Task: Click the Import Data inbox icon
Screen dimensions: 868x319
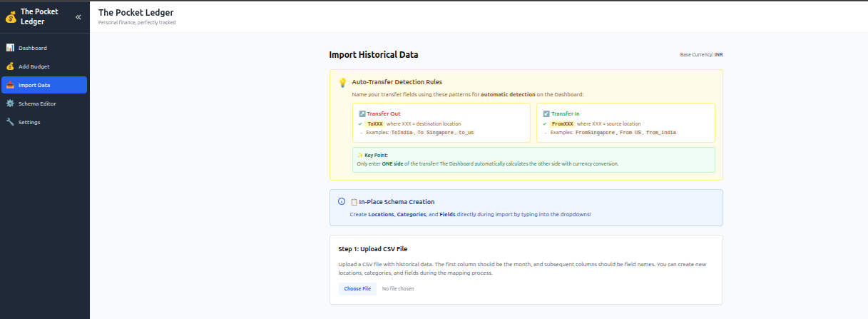Action: (10, 85)
